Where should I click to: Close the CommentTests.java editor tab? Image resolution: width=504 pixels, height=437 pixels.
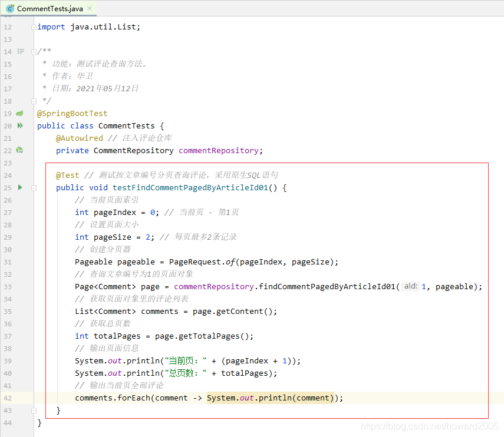(x=90, y=8)
